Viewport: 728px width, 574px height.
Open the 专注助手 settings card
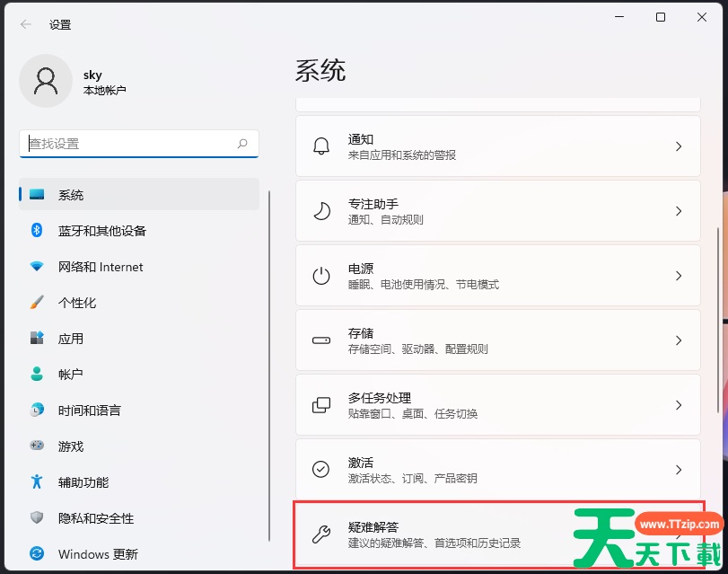(x=497, y=210)
